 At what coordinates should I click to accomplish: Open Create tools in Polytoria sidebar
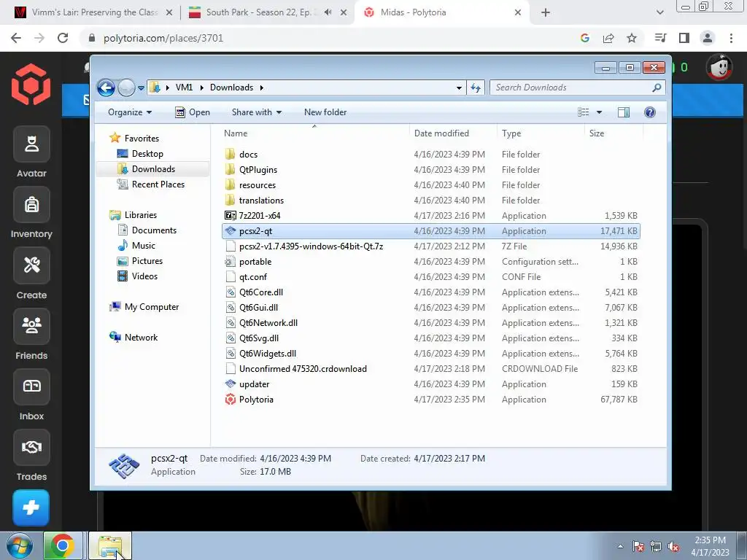pos(31,265)
